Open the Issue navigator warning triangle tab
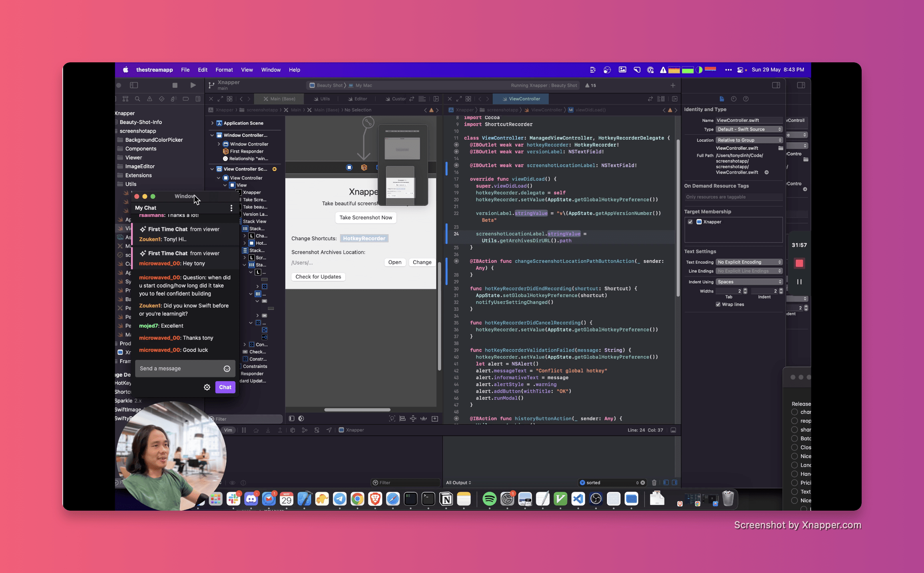Image resolution: width=924 pixels, height=573 pixels. (x=149, y=99)
